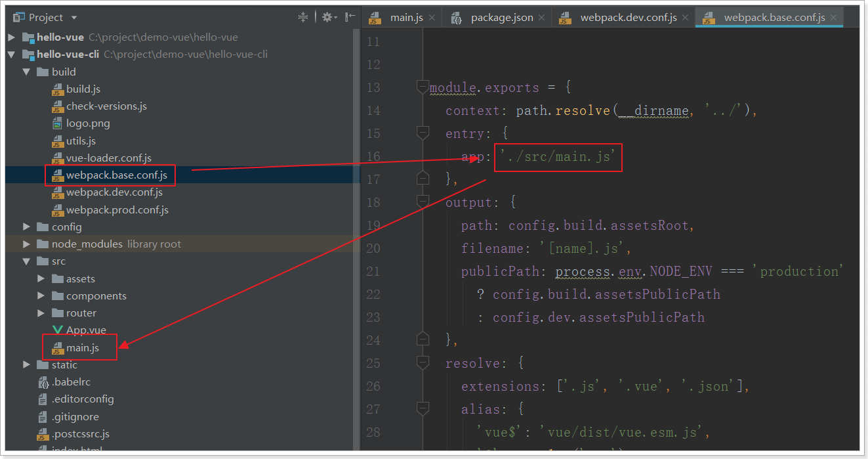Click the hello-vue-cli module icon
Image resolution: width=868 pixels, height=459 pixels.
pos(28,55)
